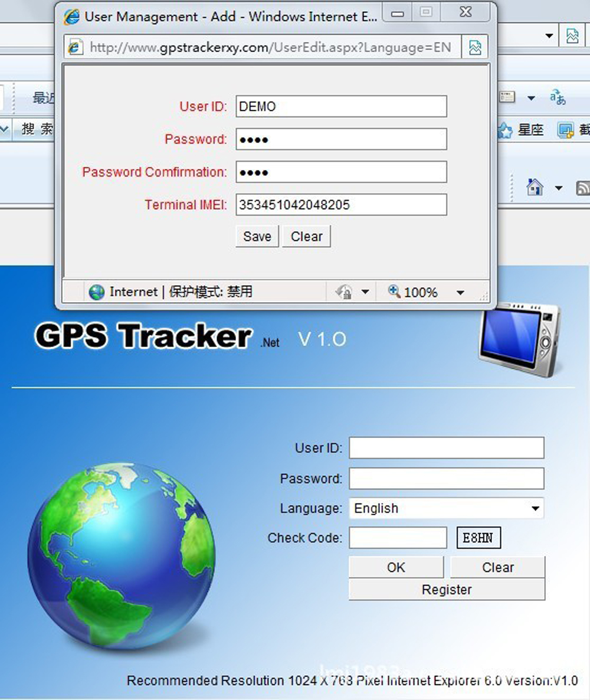Click the Internet Explorer icon in the address bar

pyautogui.click(x=75, y=47)
